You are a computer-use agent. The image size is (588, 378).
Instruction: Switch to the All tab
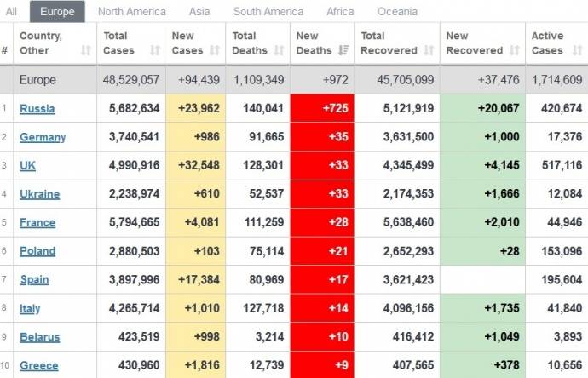click(11, 12)
